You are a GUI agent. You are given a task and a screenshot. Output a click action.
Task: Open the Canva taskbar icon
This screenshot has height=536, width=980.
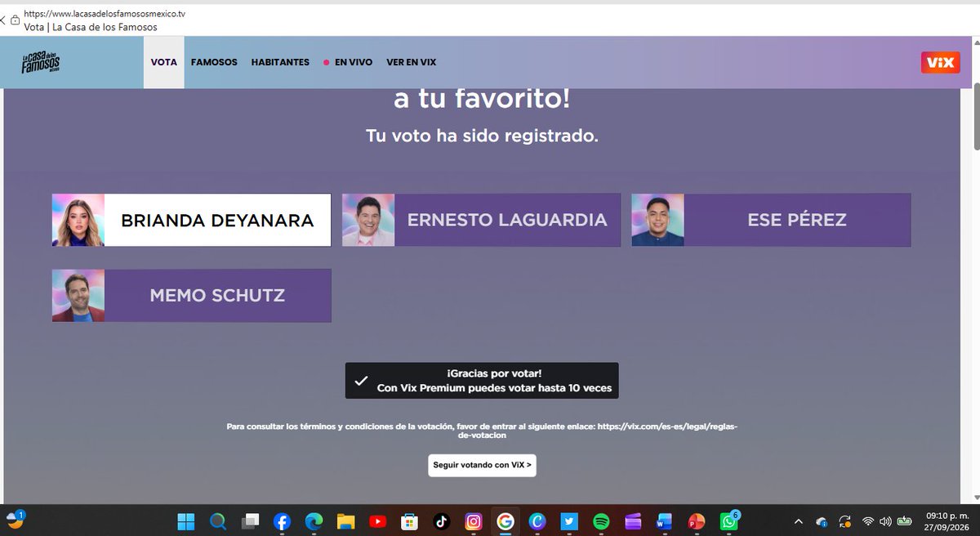click(537, 521)
